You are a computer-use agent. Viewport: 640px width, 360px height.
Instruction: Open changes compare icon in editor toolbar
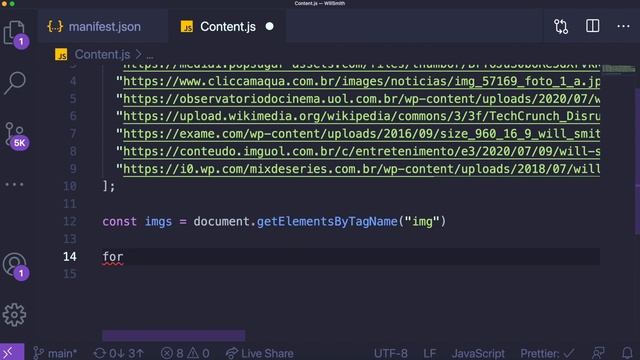click(x=561, y=27)
